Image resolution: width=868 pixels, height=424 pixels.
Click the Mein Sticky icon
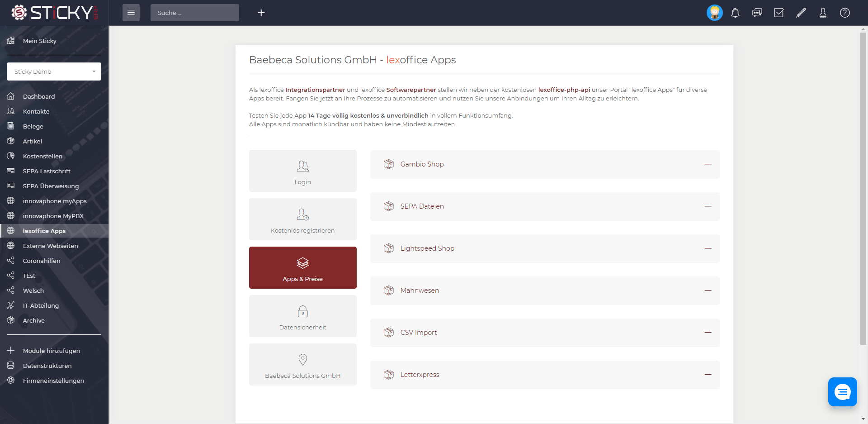coord(11,40)
